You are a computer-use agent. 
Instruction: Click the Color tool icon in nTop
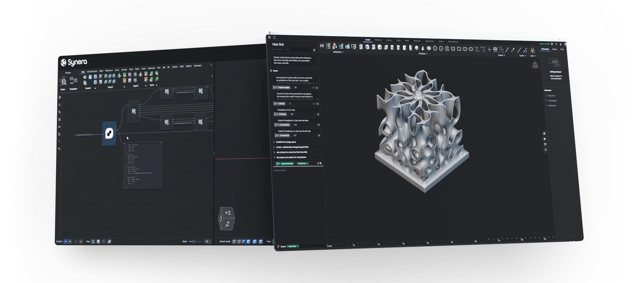click(x=532, y=50)
